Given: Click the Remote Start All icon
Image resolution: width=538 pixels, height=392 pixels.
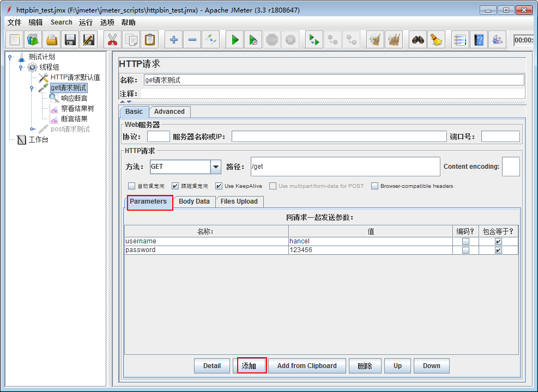Looking at the screenshot, I should click(x=315, y=40).
